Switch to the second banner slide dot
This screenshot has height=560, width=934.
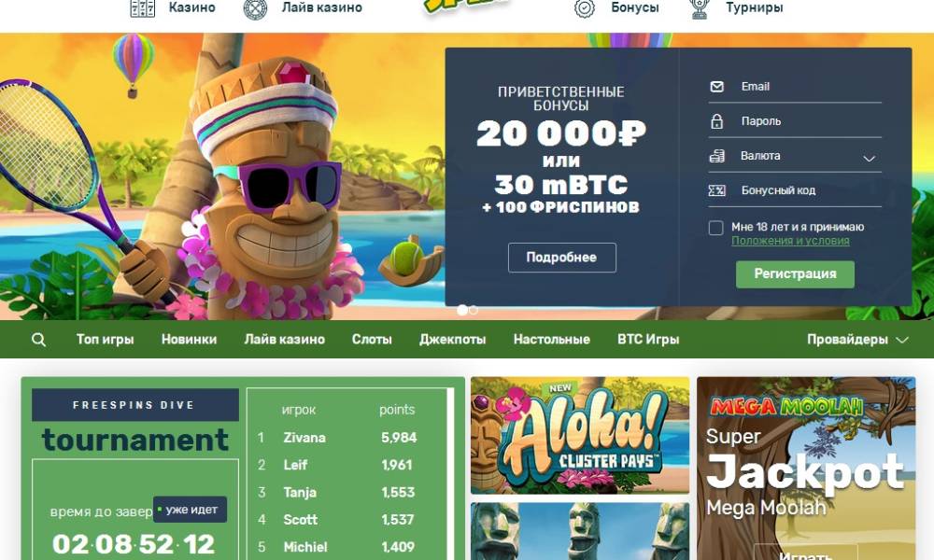tap(473, 310)
